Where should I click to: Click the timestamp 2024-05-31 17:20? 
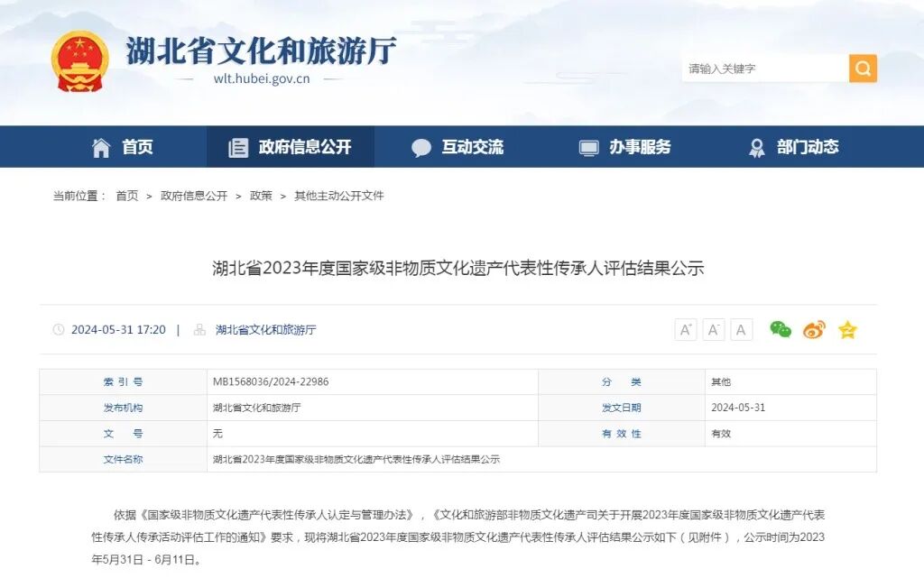[118, 330]
